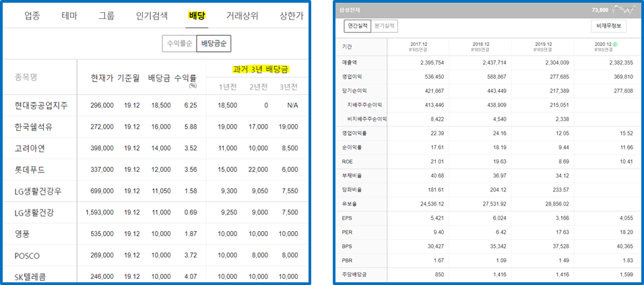Screen dimensions: 644x285
Task: Click the 73,800 price value
Action: [600, 9]
